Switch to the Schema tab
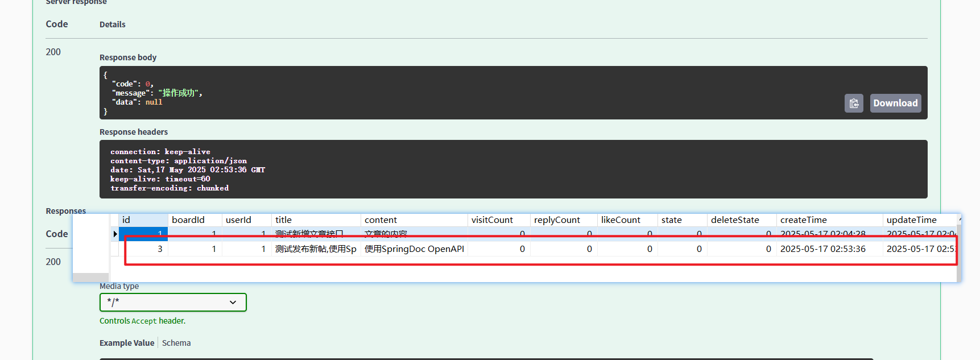The image size is (980, 360). coord(176,343)
